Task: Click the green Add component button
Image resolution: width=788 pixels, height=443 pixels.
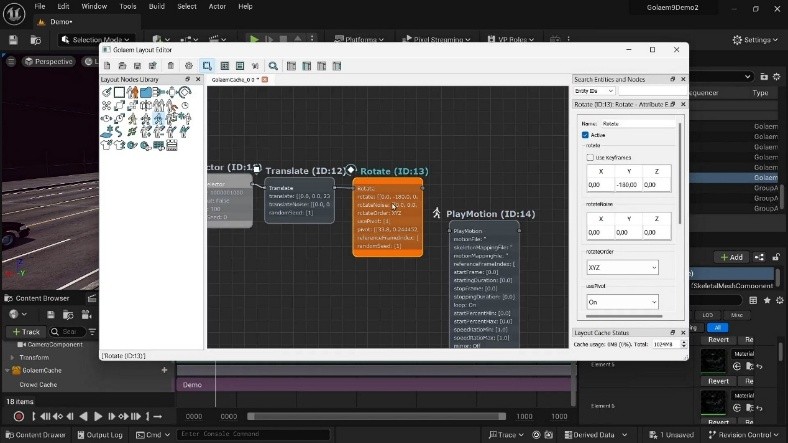Action: [x=731, y=257]
